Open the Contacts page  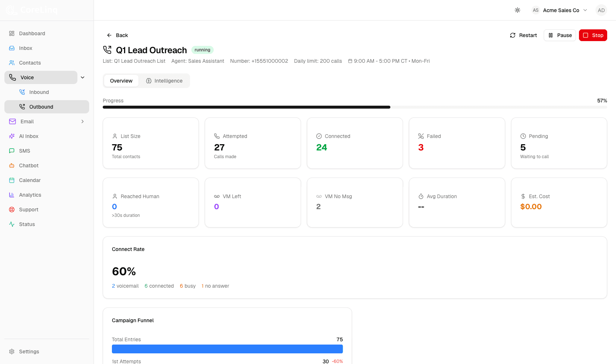[x=47, y=63]
